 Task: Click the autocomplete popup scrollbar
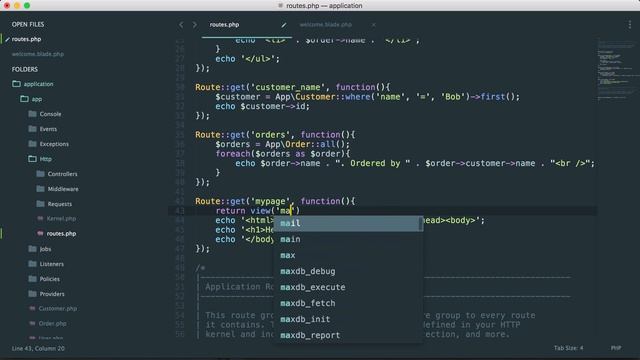(x=421, y=224)
